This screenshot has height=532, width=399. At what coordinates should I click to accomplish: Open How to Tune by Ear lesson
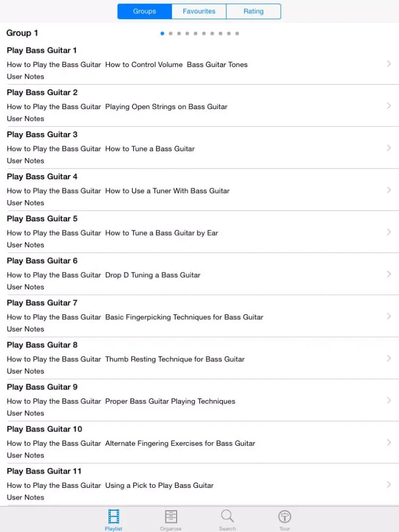[x=162, y=233]
